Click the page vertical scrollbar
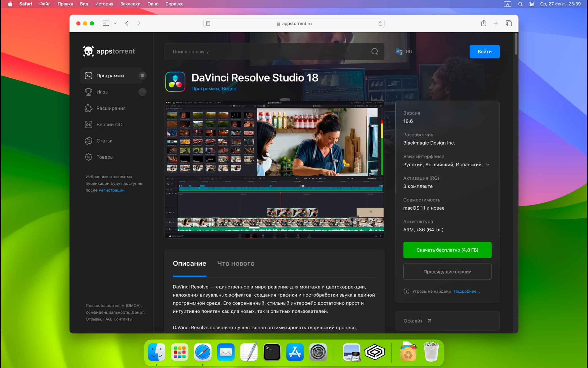 click(x=516, y=44)
